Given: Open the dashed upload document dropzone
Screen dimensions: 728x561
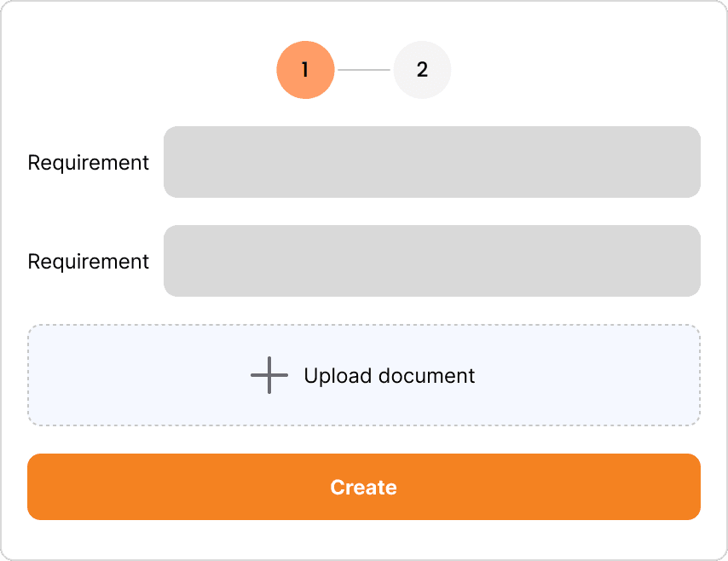Looking at the screenshot, I should click(363, 375).
